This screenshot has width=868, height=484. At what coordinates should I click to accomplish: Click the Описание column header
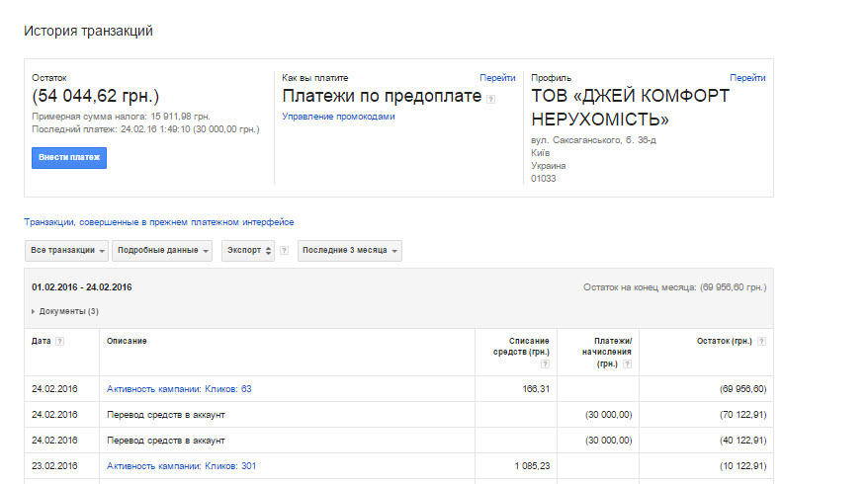pyautogui.click(x=127, y=342)
